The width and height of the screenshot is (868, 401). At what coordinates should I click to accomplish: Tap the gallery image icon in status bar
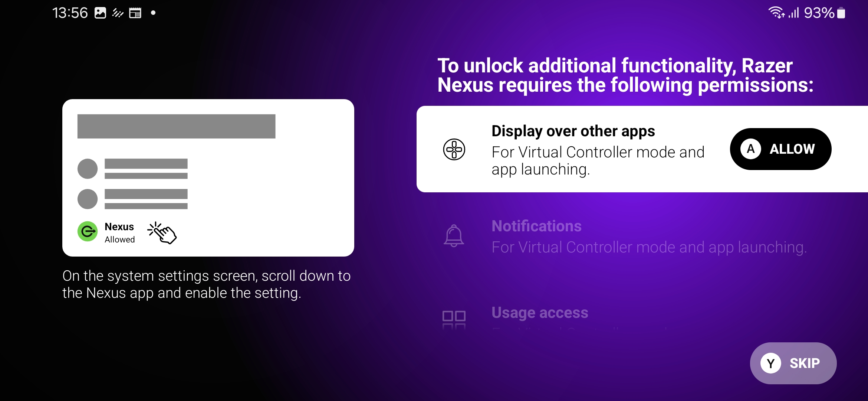click(x=100, y=13)
